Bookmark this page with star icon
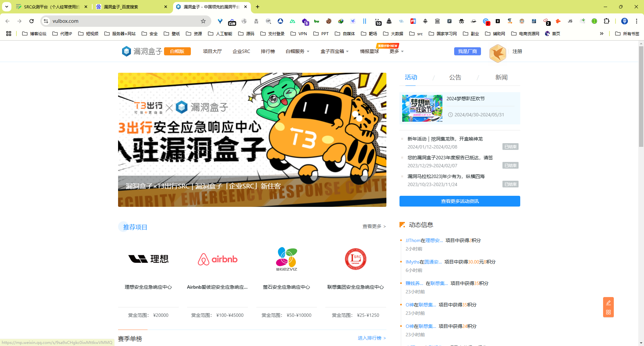Image resolution: width=644 pixels, height=346 pixels. tap(203, 21)
